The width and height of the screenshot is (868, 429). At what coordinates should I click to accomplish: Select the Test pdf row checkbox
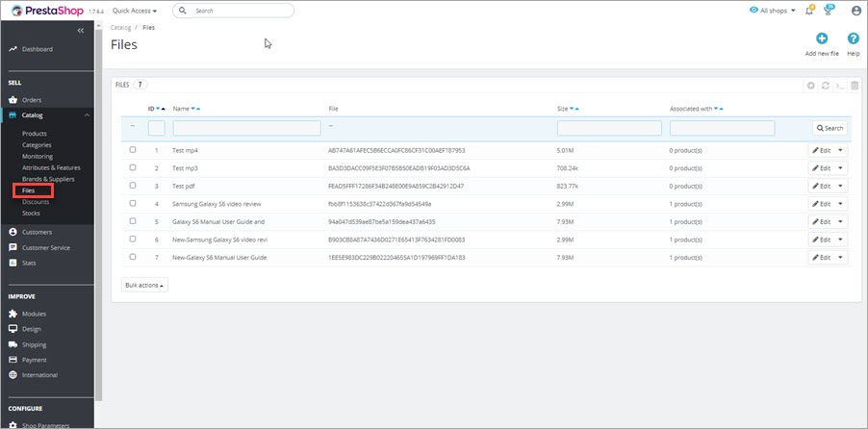coord(133,186)
